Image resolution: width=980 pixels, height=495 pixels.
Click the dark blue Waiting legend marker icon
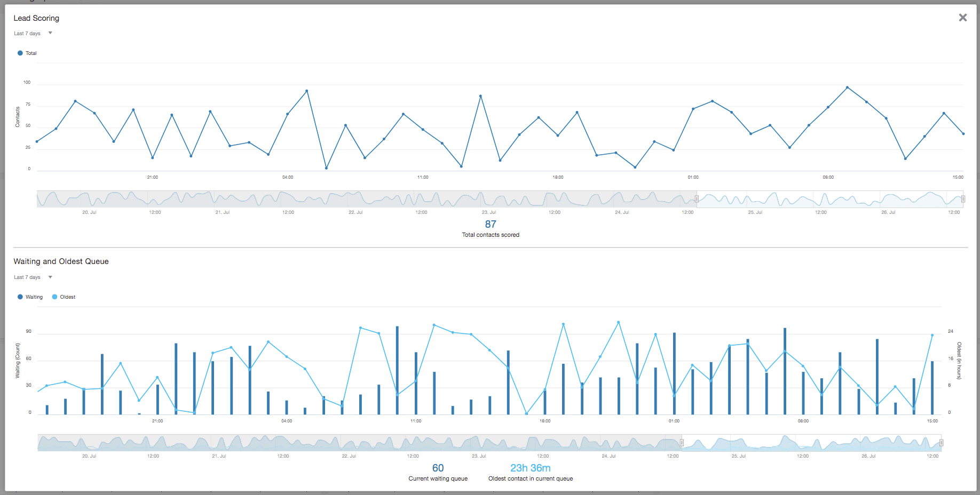point(20,297)
